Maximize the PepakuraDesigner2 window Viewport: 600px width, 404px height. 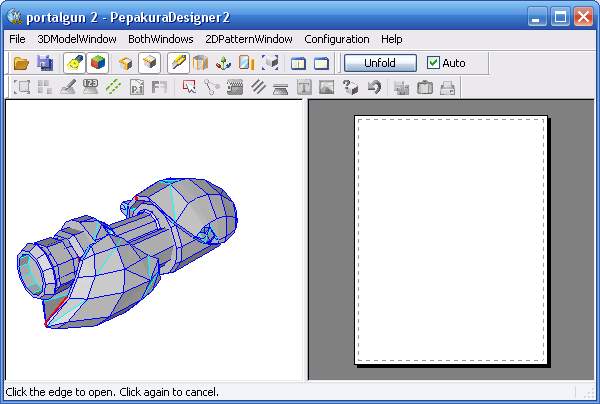[560, 17]
